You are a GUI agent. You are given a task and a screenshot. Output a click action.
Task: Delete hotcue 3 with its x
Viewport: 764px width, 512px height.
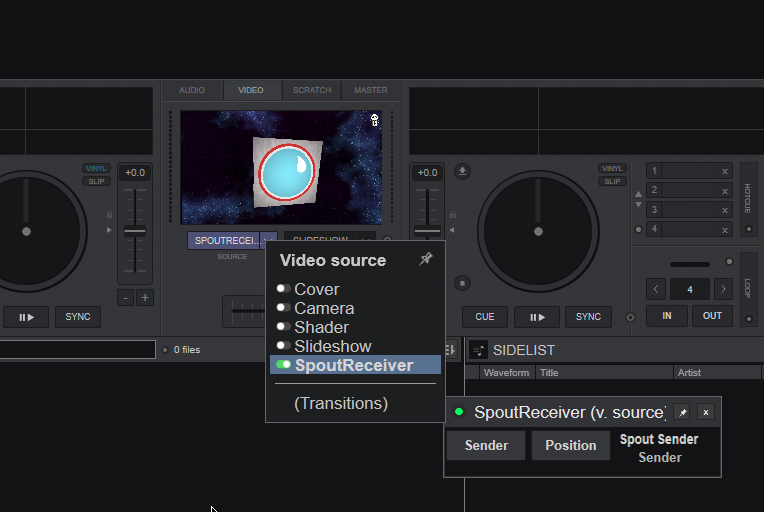(x=725, y=210)
